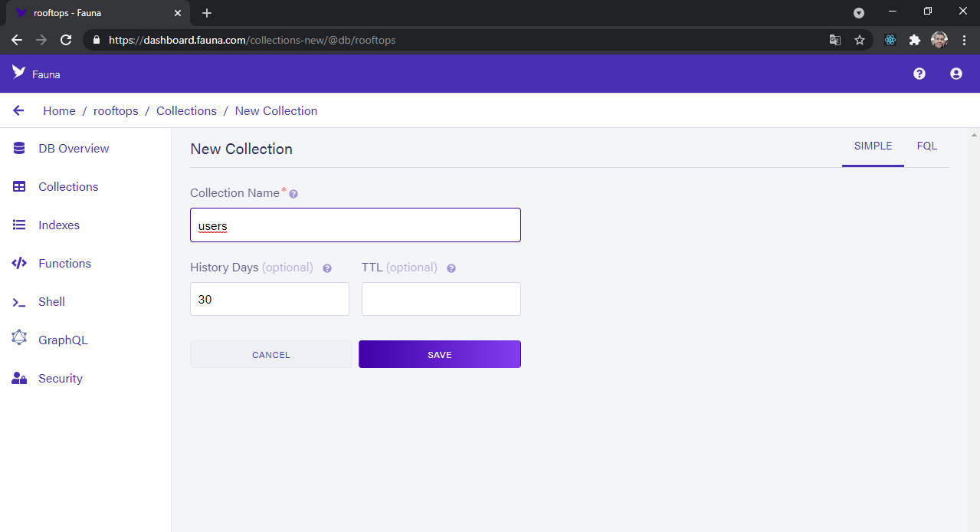The width and height of the screenshot is (980, 532).
Task: Switch to the FQL tab
Action: [x=926, y=146]
